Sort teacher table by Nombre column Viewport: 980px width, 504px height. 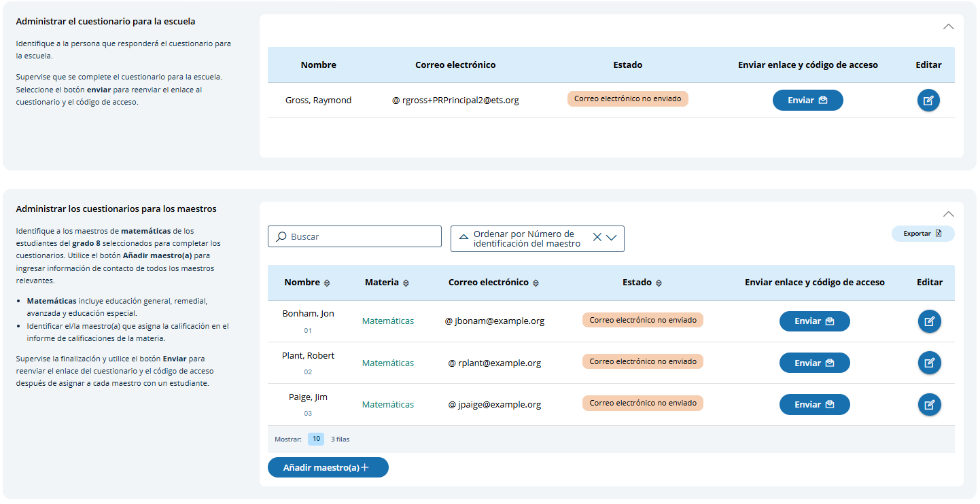pos(327,283)
